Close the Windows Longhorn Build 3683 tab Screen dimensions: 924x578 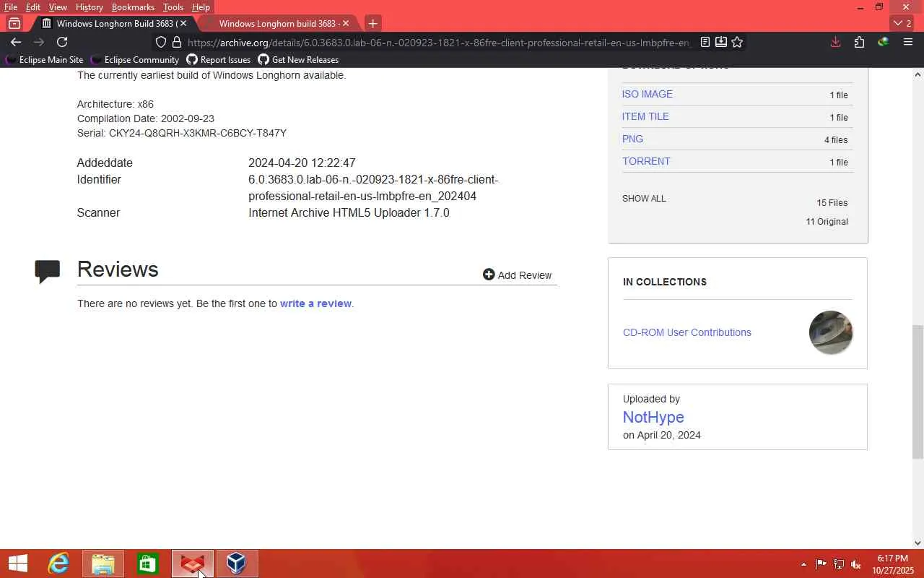pyautogui.click(x=183, y=23)
